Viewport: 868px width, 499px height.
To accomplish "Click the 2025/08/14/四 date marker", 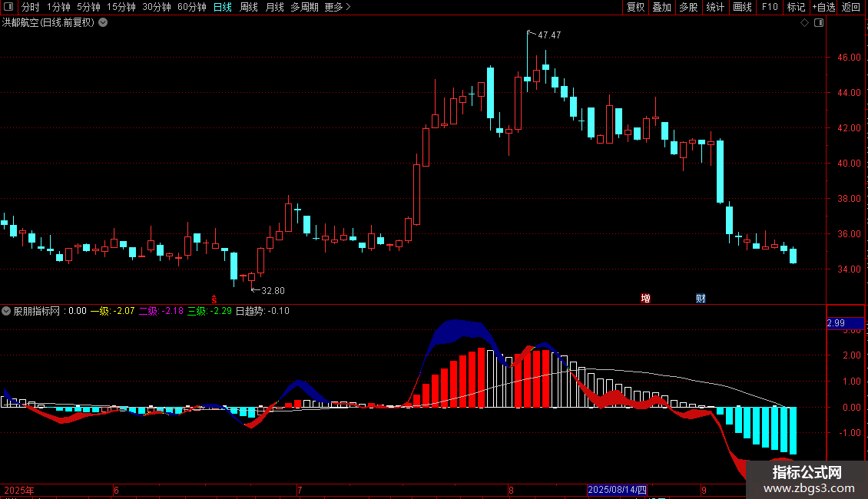I will pyautogui.click(x=617, y=490).
